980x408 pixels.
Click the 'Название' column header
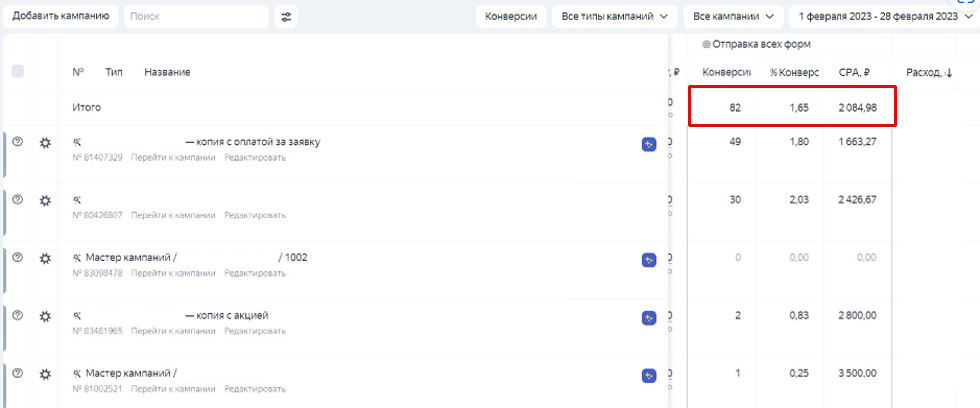[x=167, y=72]
